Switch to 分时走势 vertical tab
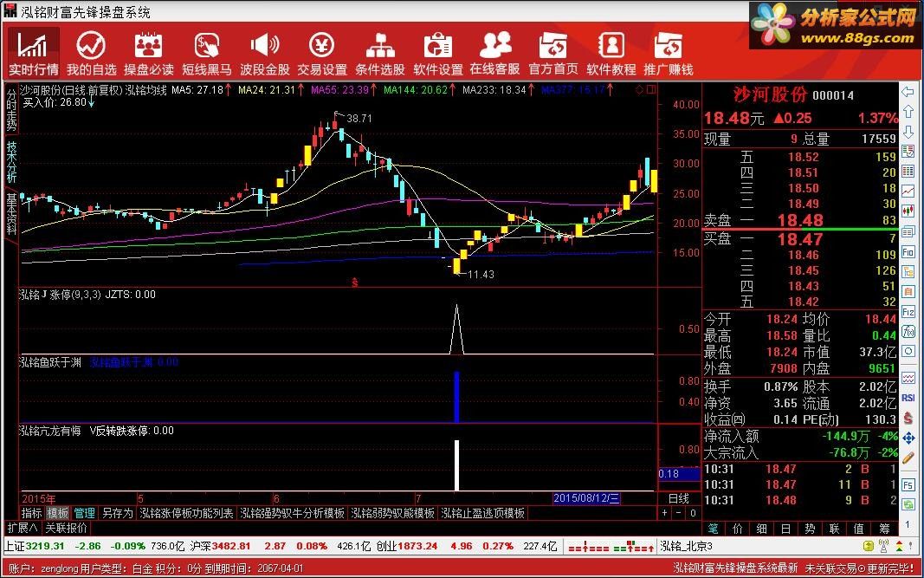This screenshot has height=578, width=924. (x=12, y=110)
